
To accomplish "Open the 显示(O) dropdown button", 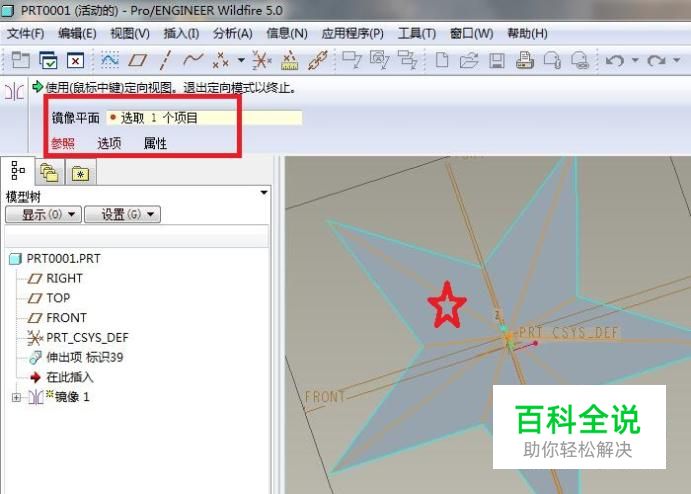I will point(43,215).
